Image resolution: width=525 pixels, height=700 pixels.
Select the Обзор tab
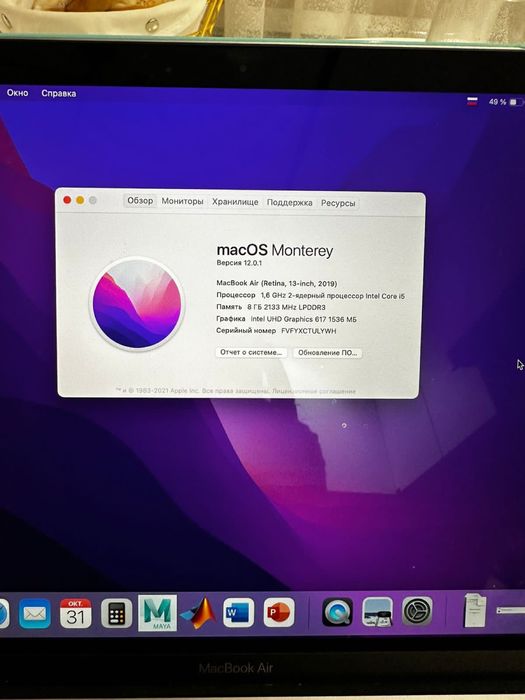[x=140, y=200]
